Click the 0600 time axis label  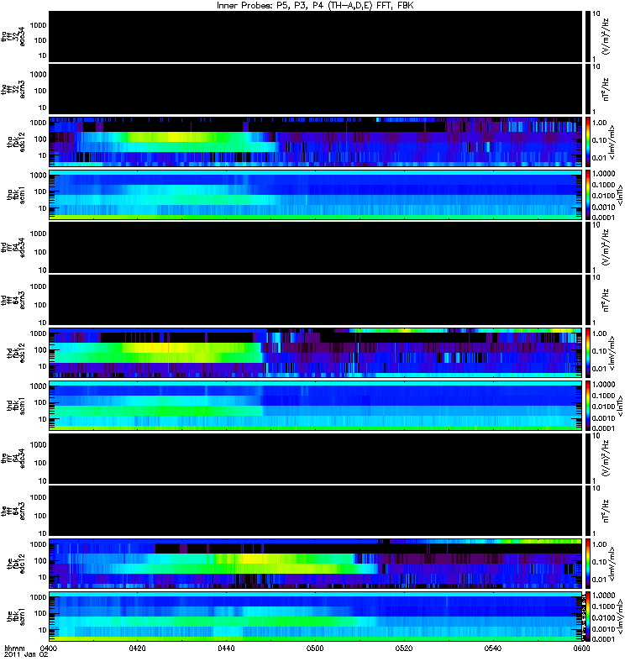click(581, 648)
